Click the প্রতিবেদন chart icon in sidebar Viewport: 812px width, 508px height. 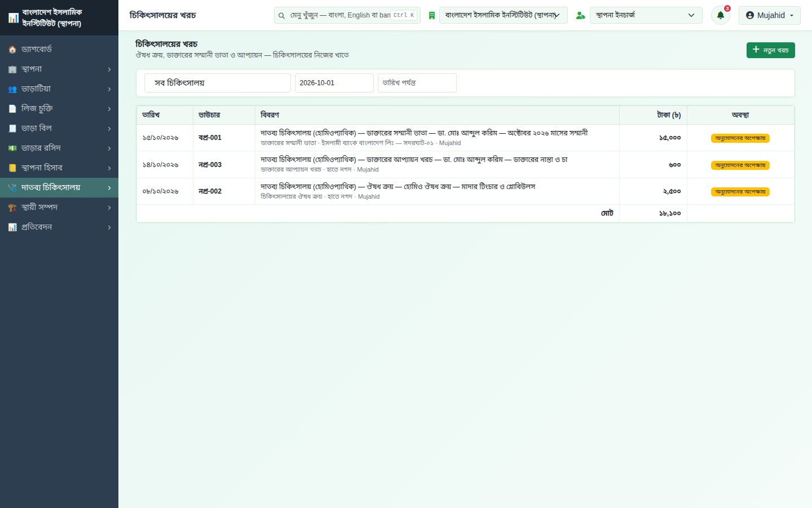12,227
